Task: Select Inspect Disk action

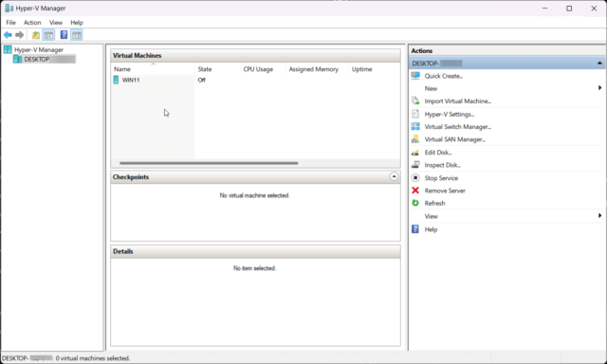Action: coord(443,165)
